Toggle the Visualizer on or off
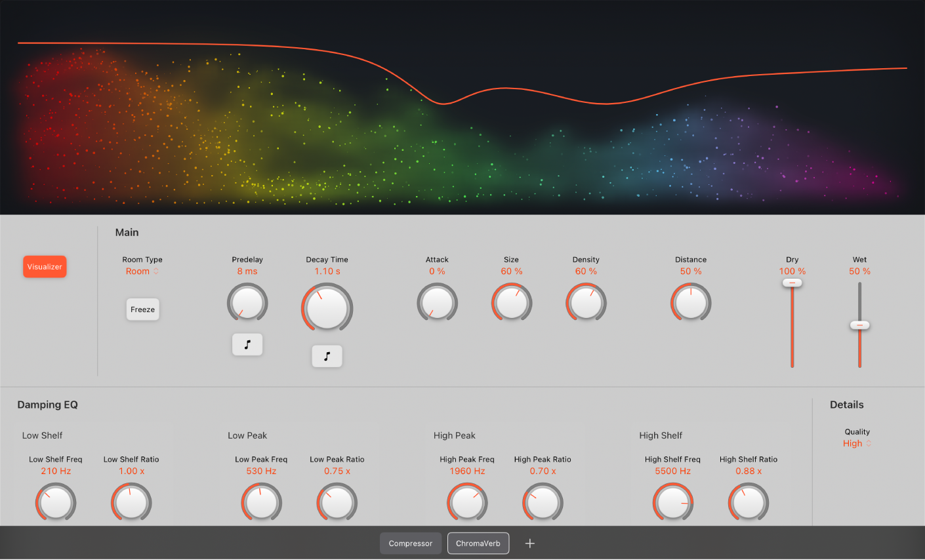The image size is (925, 560). 44,266
